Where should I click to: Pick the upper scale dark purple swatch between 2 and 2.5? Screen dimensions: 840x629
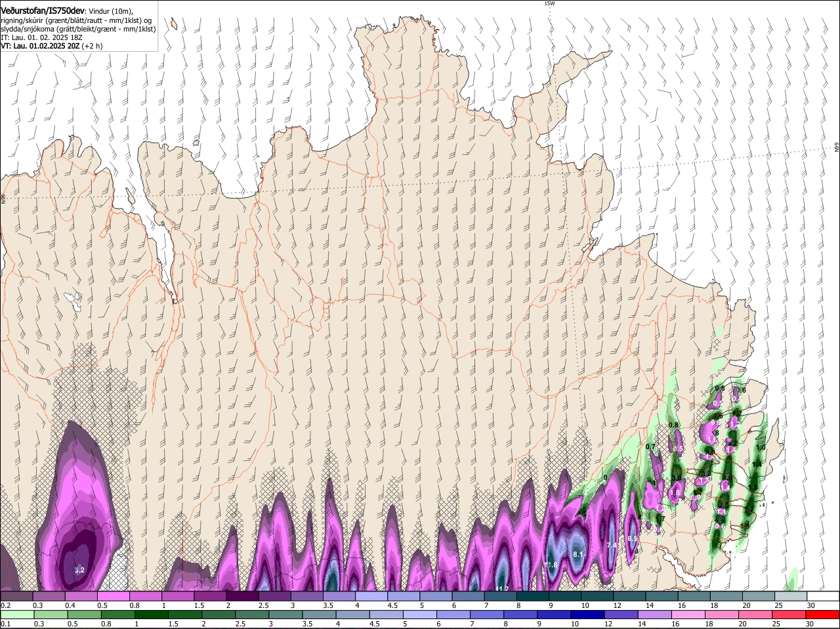244,596
